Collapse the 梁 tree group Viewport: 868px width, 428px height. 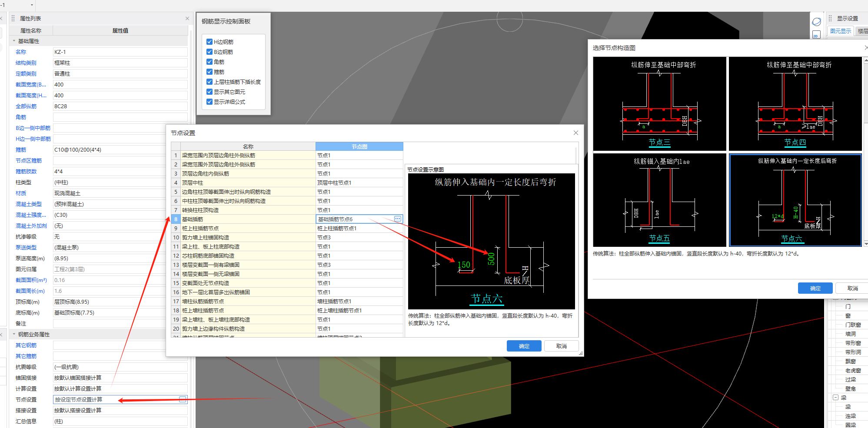point(835,398)
